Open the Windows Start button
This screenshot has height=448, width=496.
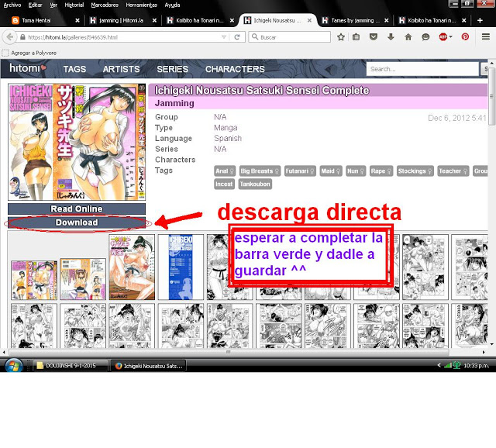point(13,366)
